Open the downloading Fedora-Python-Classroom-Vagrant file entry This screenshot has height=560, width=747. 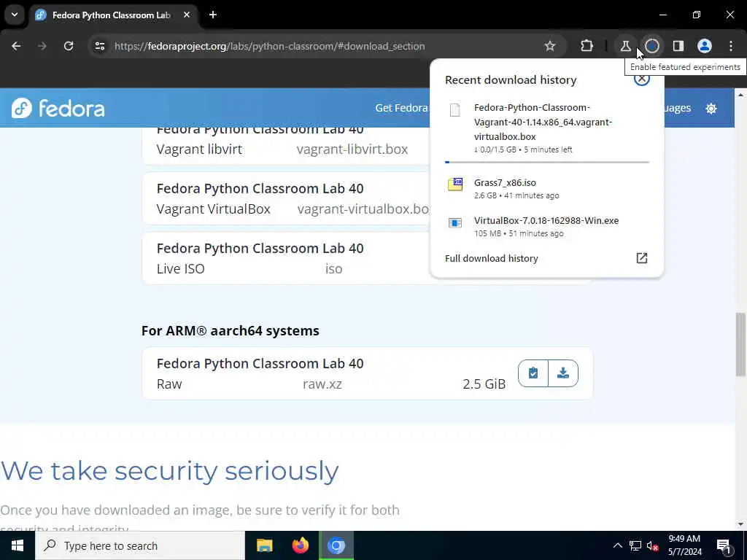tap(547, 128)
